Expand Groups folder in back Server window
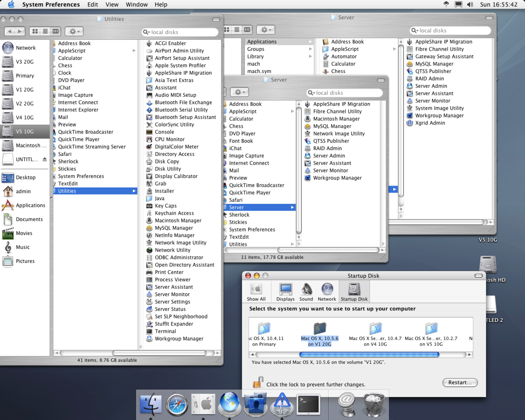 [x=310, y=49]
